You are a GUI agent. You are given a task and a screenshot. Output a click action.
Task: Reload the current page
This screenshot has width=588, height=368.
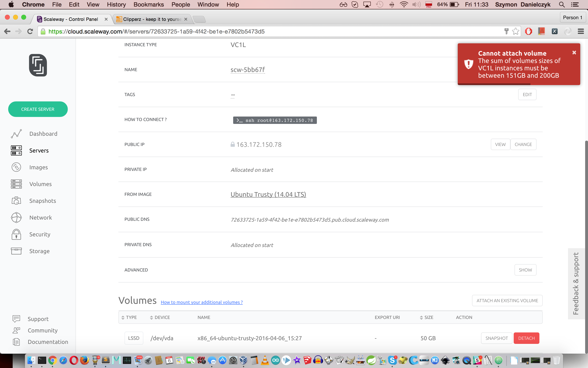pos(30,31)
